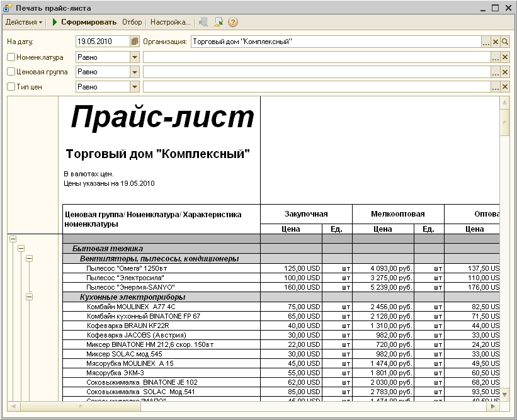Click the greyed-out restore settings toolbar icon
The width and height of the screenshot is (517, 420).
point(203,22)
